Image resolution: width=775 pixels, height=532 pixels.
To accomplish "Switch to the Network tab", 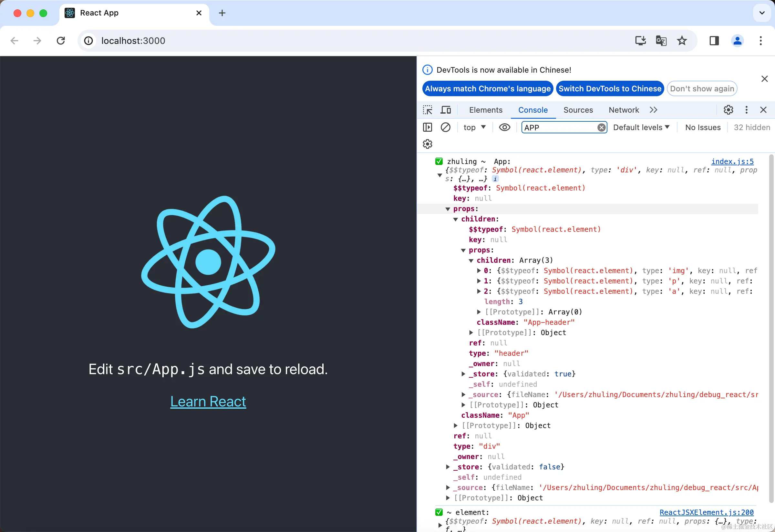I will pyautogui.click(x=624, y=110).
